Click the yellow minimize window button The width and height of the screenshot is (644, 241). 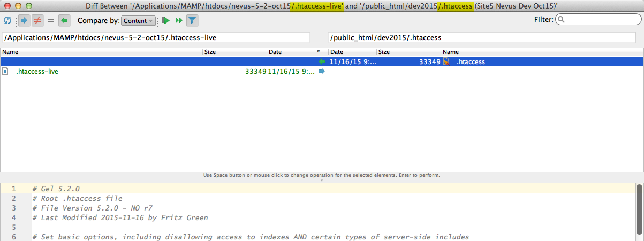tap(18, 5)
